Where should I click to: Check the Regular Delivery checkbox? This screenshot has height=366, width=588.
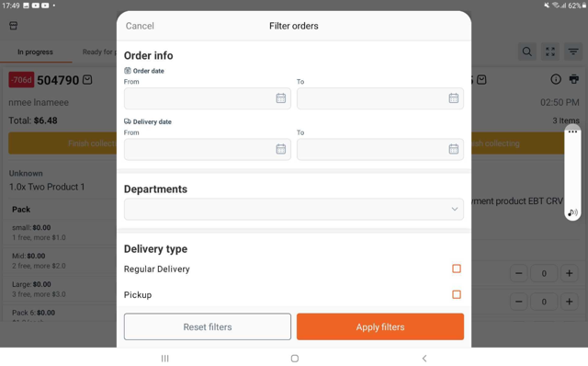(x=457, y=269)
